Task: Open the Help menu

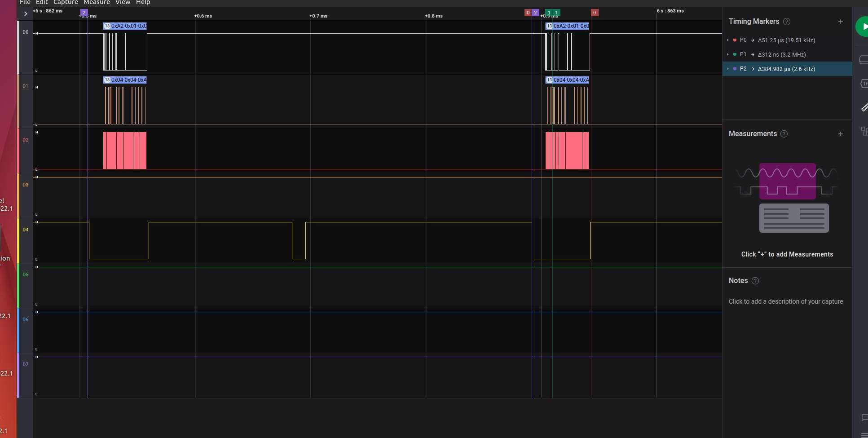Action: [143, 2]
